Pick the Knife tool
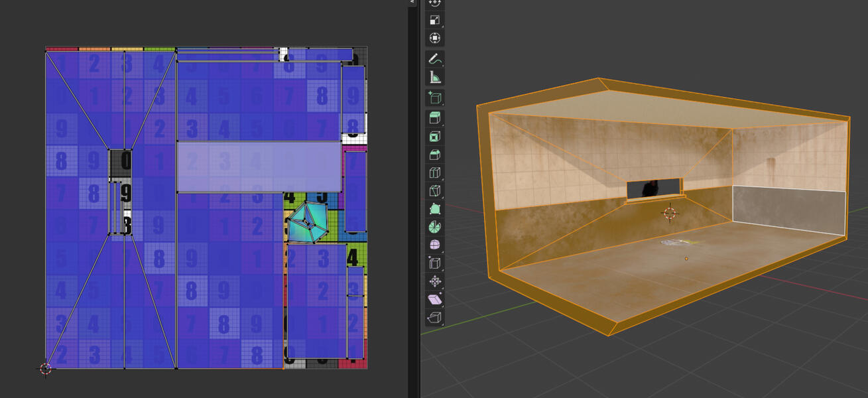The image size is (868, 398). tap(434, 191)
